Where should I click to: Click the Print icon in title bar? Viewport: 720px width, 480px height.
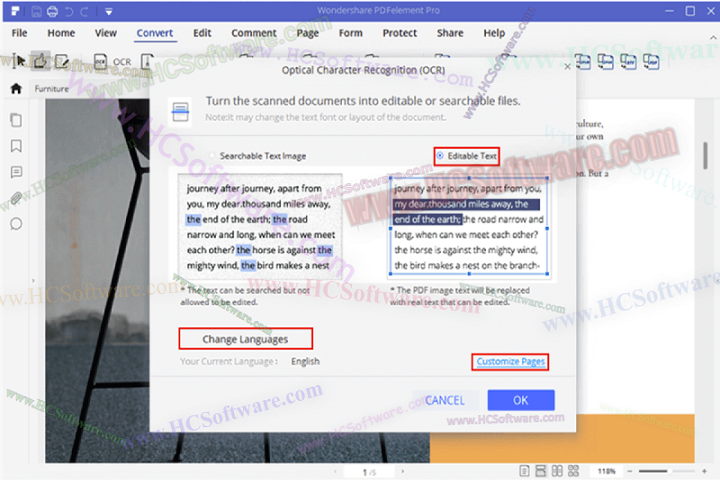tap(52, 11)
